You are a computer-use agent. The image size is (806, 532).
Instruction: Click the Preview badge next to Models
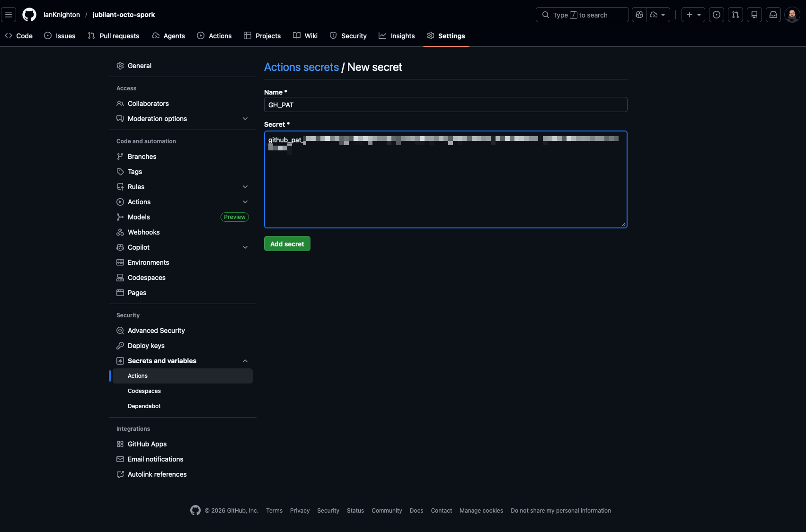[235, 217]
